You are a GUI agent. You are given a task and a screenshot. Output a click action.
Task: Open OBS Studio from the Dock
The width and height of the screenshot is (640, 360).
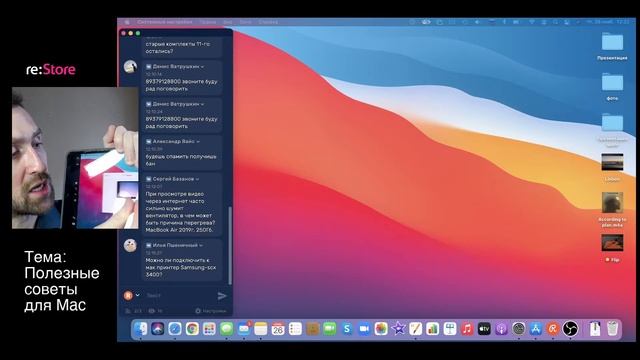tap(570, 329)
